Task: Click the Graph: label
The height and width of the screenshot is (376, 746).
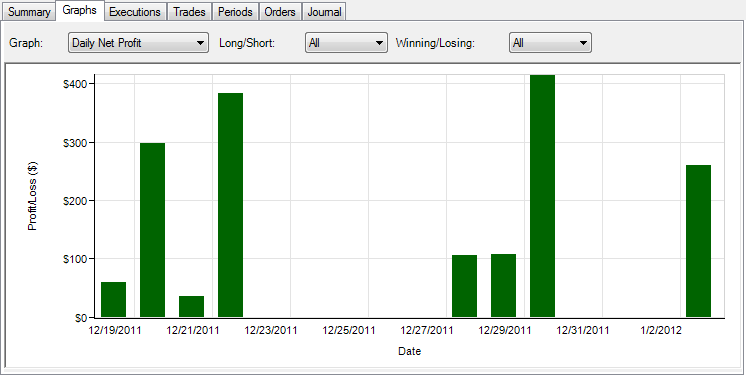Action: click(x=26, y=43)
